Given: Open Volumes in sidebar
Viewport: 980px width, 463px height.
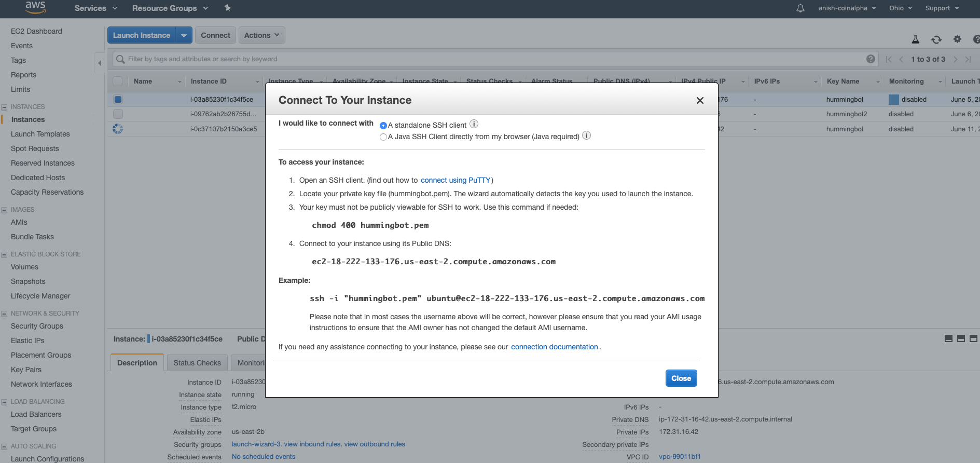Looking at the screenshot, I should click(x=24, y=267).
